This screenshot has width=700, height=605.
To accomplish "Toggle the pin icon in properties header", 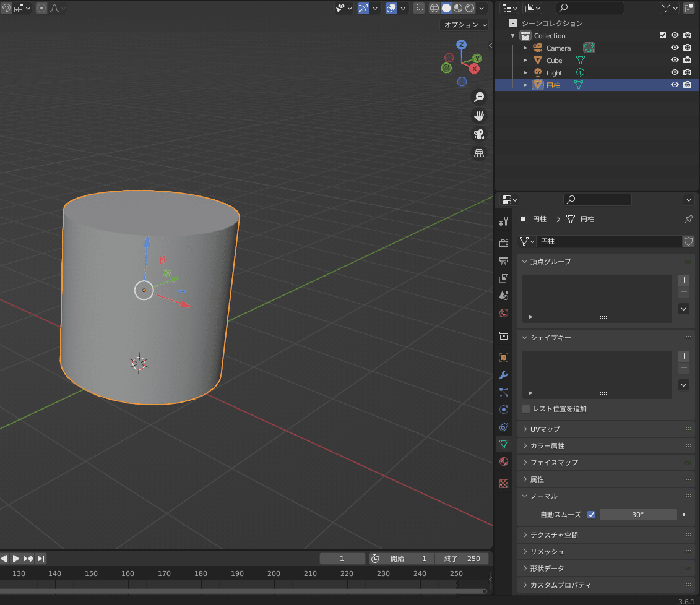I will tap(688, 219).
